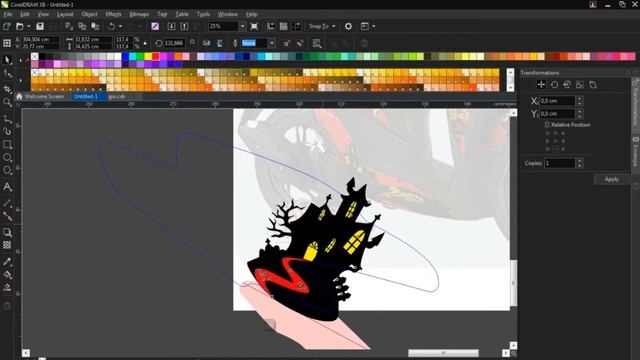Pick the black swatch in top palette

[42, 56]
